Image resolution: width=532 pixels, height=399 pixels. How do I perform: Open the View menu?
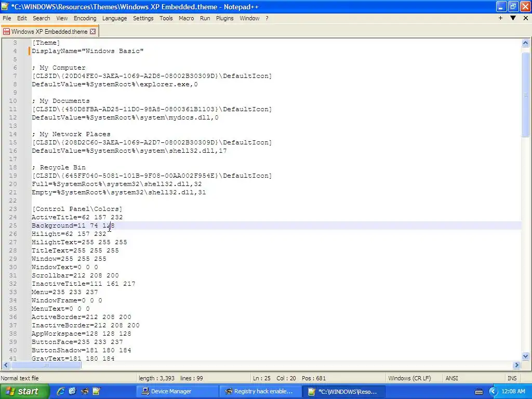click(x=62, y=18)
